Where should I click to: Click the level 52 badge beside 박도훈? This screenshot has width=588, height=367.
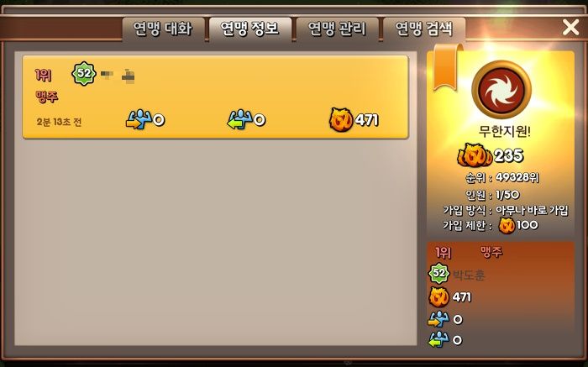click(x=439, y=273)
